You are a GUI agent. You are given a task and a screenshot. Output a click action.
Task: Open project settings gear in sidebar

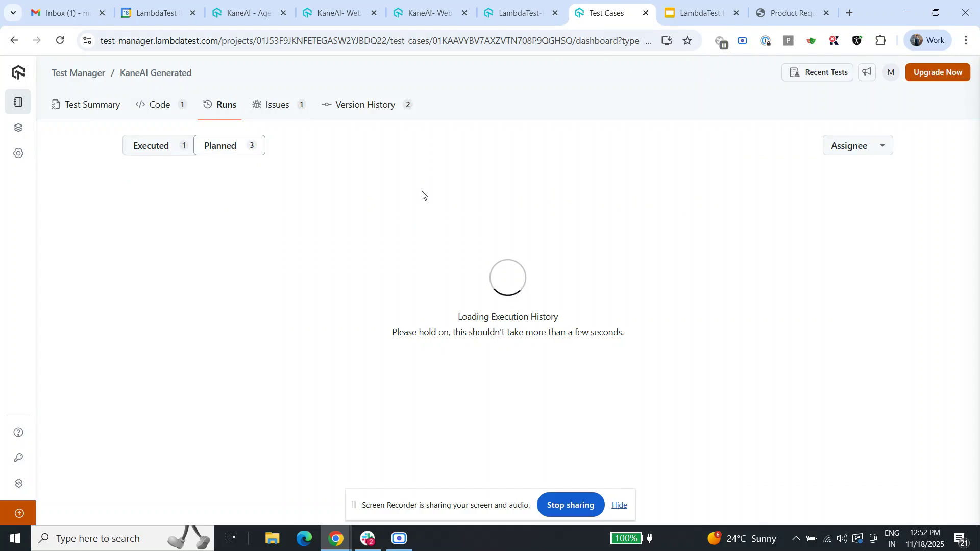18,153
